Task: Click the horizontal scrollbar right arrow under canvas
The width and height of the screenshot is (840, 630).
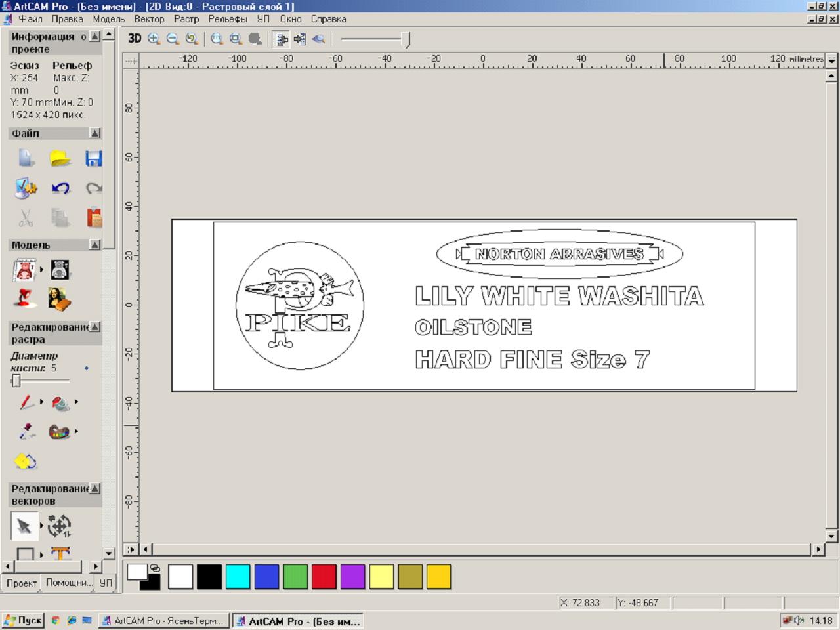Action: click(x=818, y=549)
